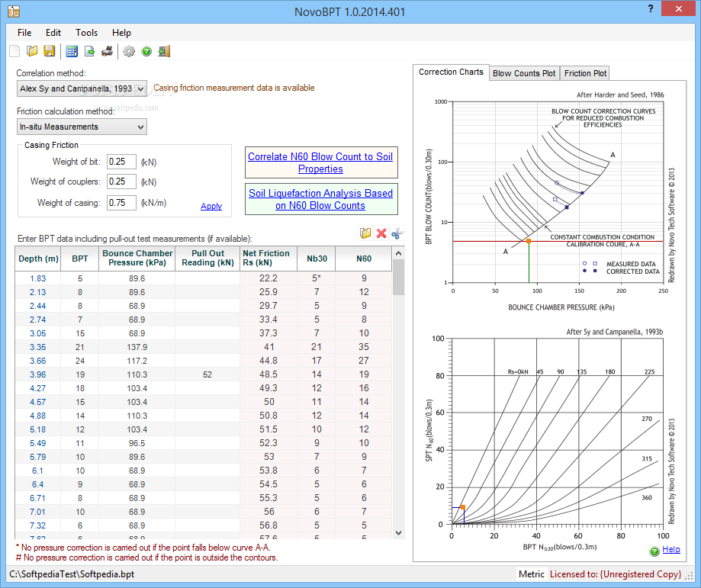Click the Pull Out Reading value 52

click(x=207, y=374)
